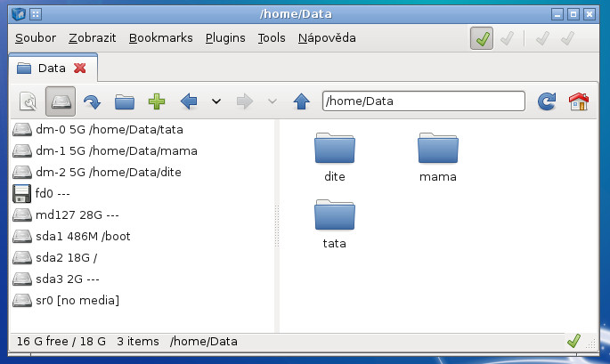Viewport: 610px width, 364px height.
Task: Close the /home/Data window
Action: coord(590,15)
